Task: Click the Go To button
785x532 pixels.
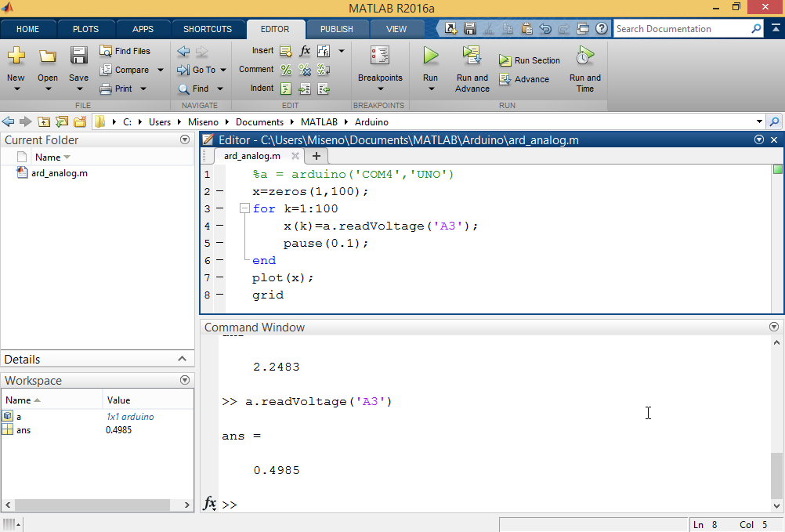Action: click(196, 70)
